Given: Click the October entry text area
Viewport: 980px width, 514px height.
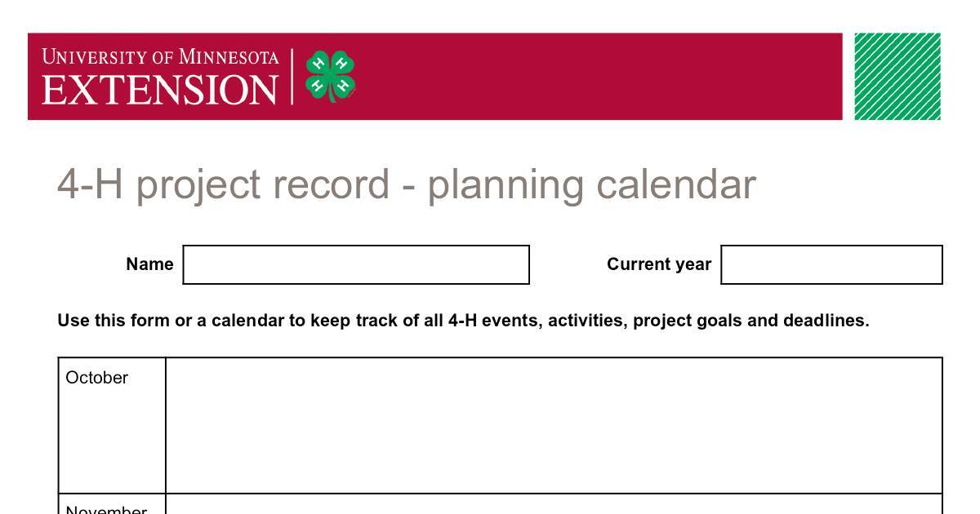Looking at the screenshot, I should pos(555,425).
